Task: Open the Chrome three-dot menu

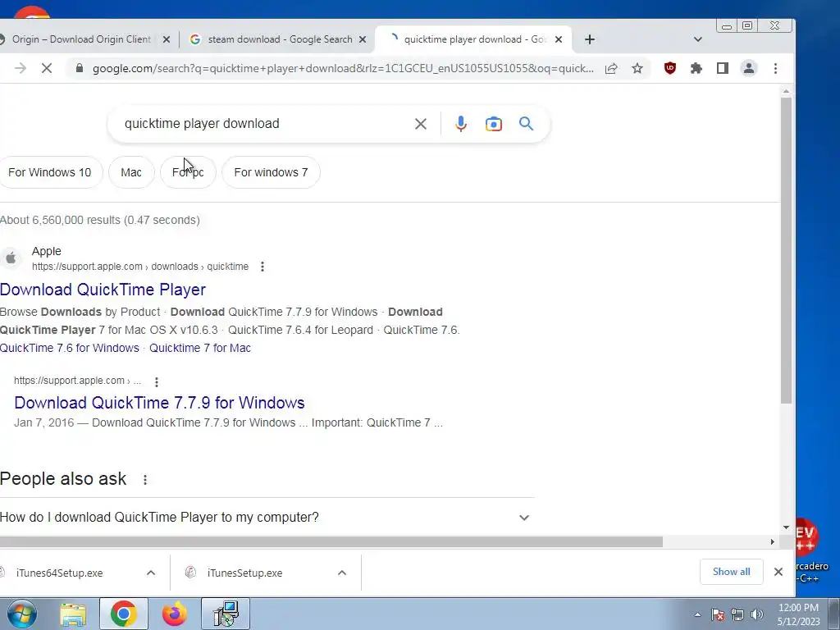Action: tap(775, 68)
